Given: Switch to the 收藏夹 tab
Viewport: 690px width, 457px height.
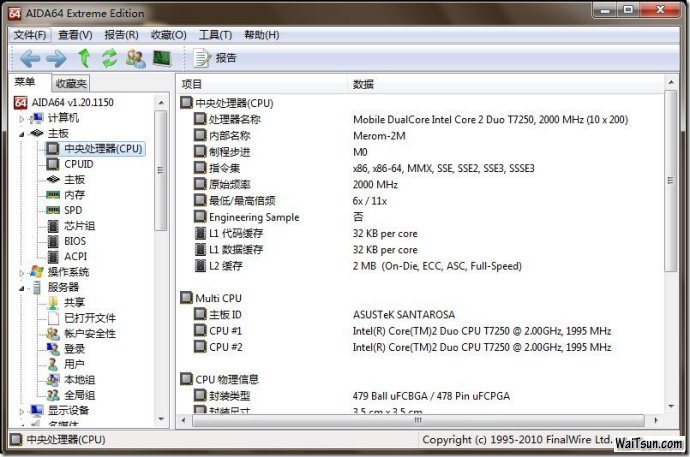Looking at the screenshot, I should 71,84.
